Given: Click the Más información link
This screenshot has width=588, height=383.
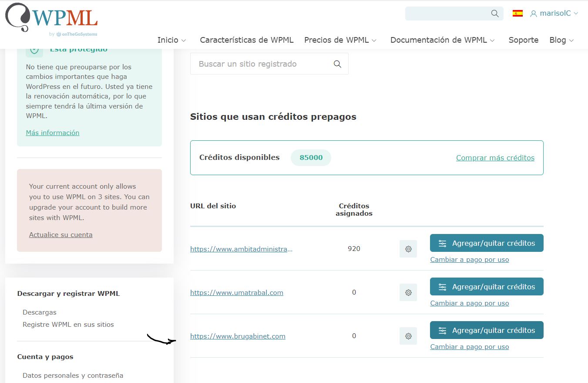Looking at the screenshot, I should (x=53, y=133).
